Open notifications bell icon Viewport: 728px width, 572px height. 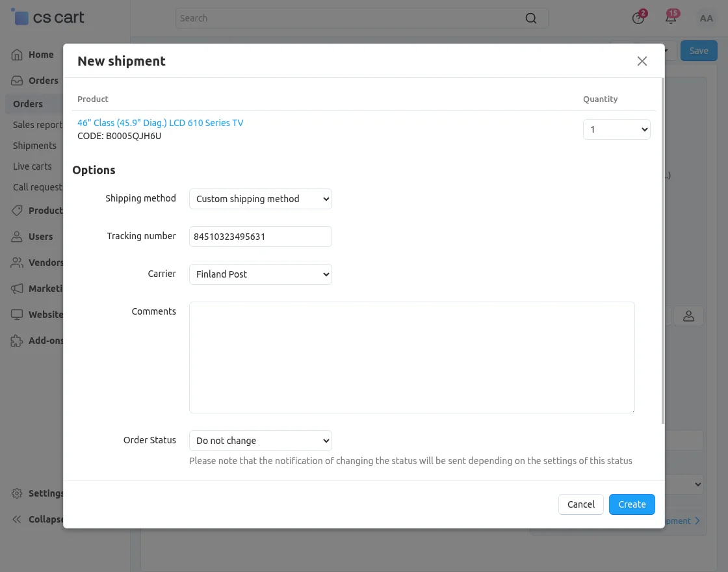click(x=671, y=18)
